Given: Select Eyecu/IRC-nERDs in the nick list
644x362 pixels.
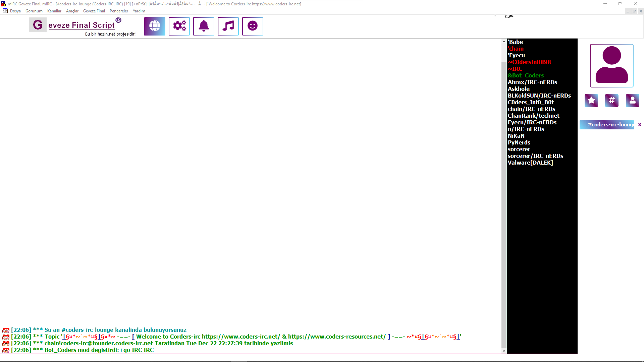Looking at the screenshot, I should (532, 122).
